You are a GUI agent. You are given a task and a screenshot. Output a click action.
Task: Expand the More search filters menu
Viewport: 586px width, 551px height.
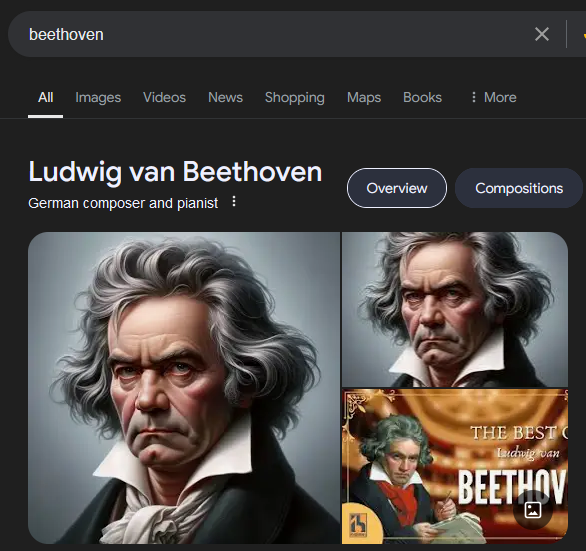(493, 97)
